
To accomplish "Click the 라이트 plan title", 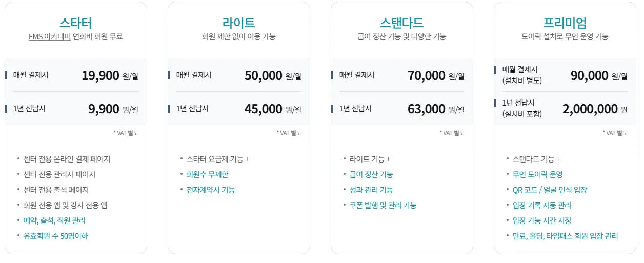I will pyautogui.click(x=239, y=23).
